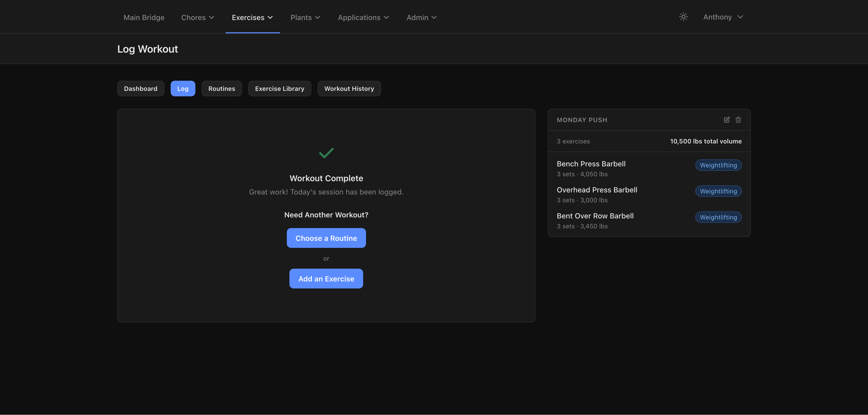This screenshot has width=868, height=415.
Task: Click the Add an Exercise button
Action: coord(326,279)
